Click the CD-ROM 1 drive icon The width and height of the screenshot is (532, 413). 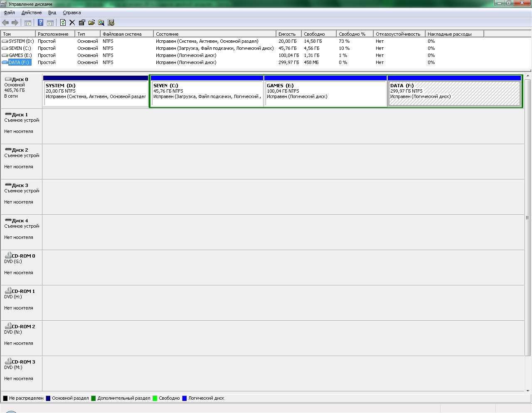point(8,291)
